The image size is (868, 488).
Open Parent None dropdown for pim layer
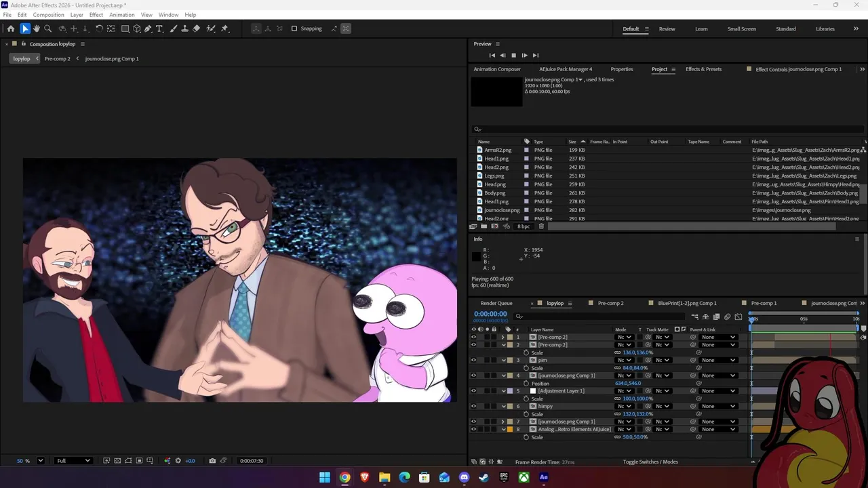(x=719, y=360)
